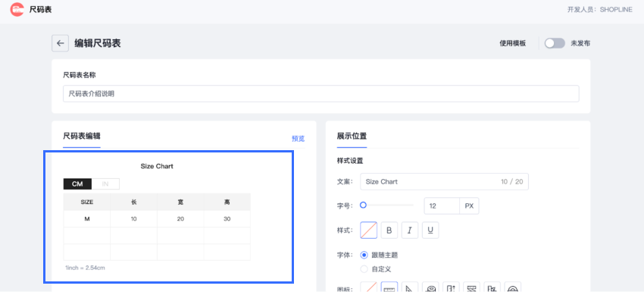Viewport: 644px width, 292px height.
Task: Adjust the 字号 font size slider handle
Action: coord(363,205)
